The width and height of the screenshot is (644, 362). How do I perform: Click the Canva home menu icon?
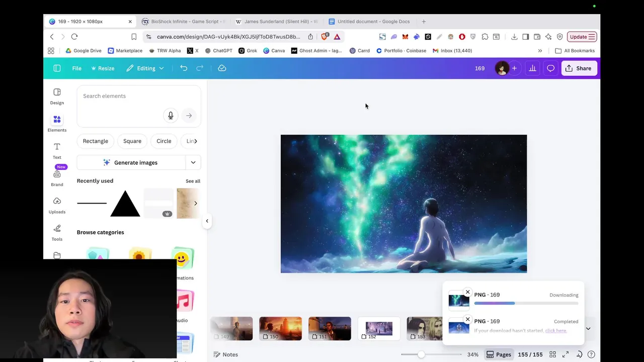(x=57, y=68)
